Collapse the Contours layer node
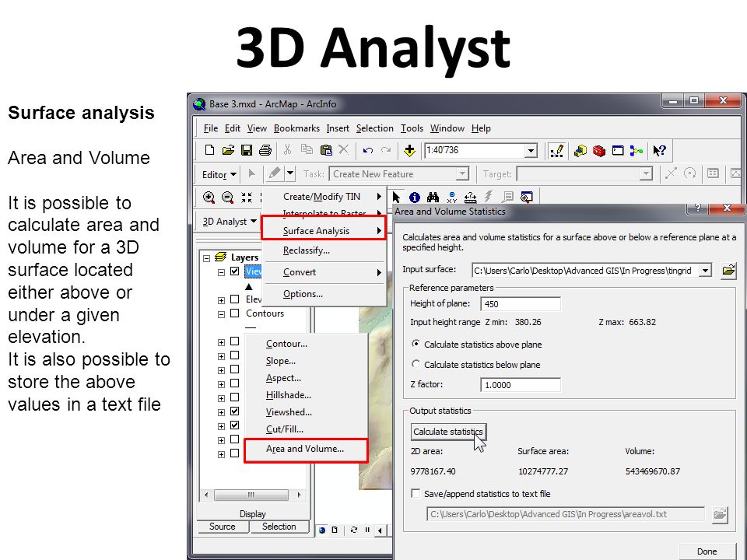The image size is (747, 560). (221, 314)
